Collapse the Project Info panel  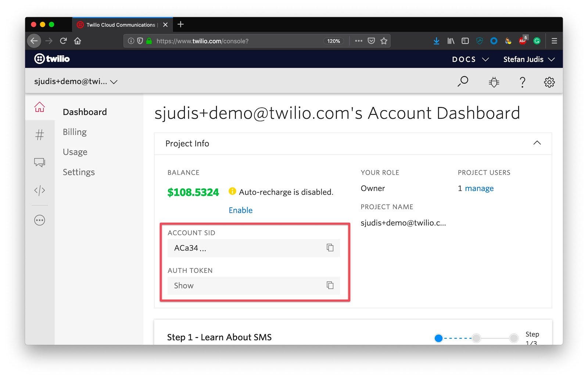[x=537, y=143]
